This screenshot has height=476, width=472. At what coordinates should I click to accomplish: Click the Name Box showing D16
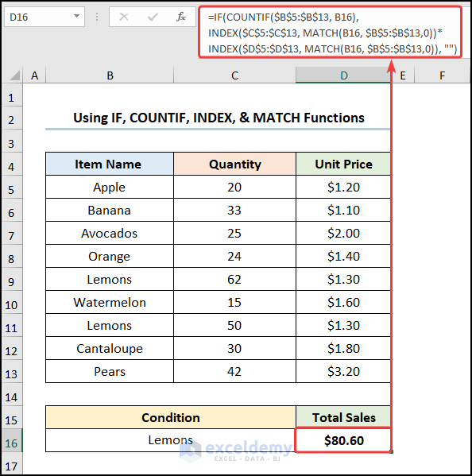[44, 17]
